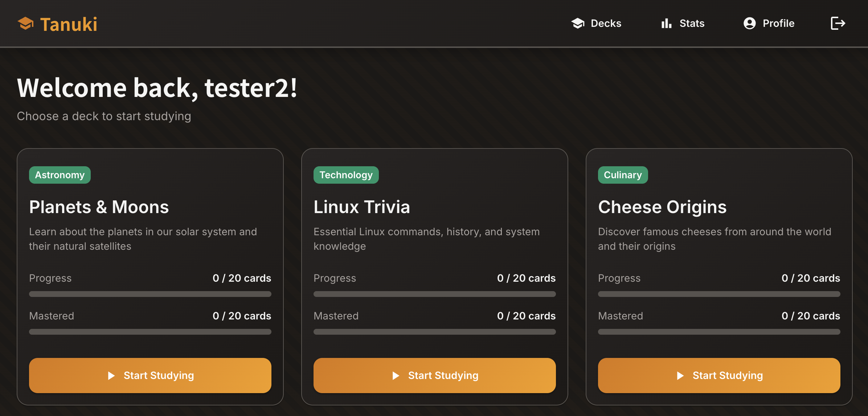Click the Linux Trivia mastered bar
This screenshot has width=868, height=416.
(x=434, y=332)
